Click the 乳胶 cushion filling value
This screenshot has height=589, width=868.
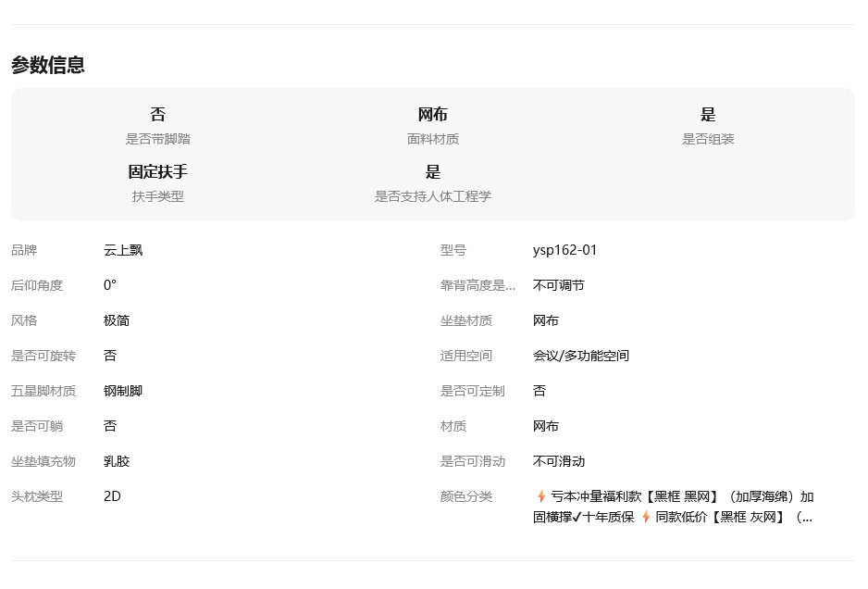[x=117, y=462]
